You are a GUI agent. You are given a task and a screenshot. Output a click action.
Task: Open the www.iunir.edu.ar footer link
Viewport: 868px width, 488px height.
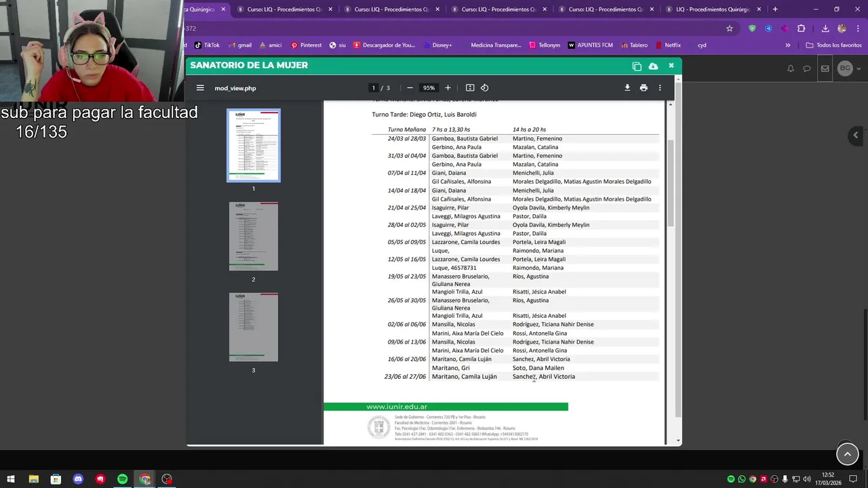[397, 407]
